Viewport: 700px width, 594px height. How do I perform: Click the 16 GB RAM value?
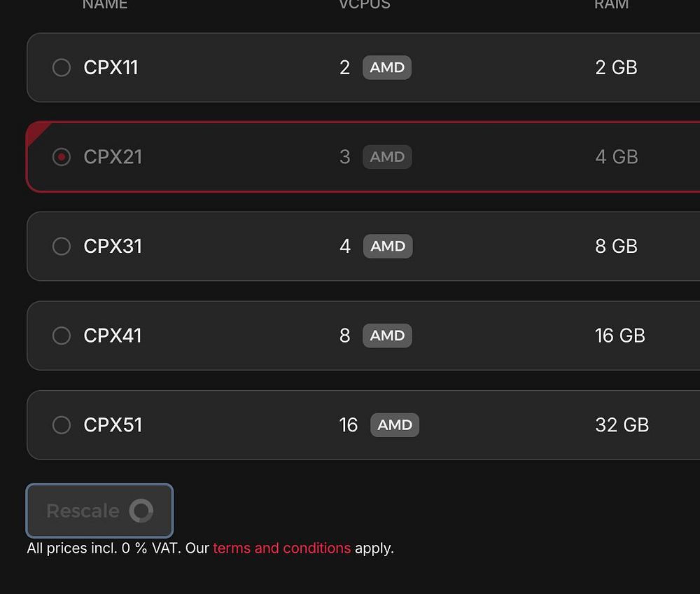click(x=619, y=336)
